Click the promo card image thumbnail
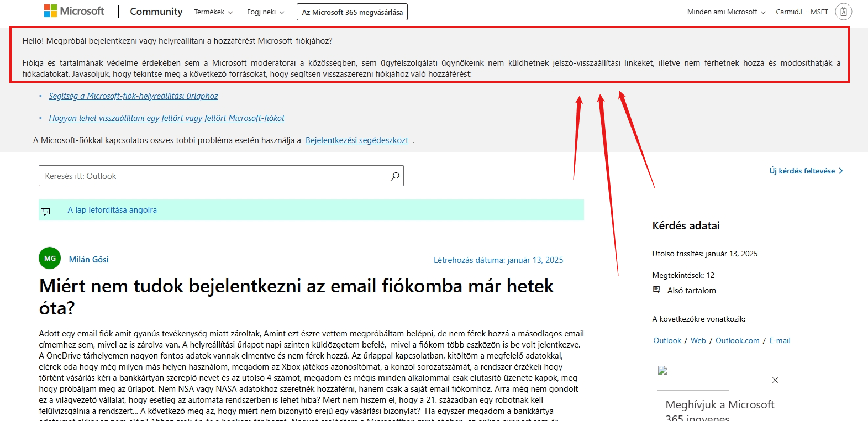 pyautogui.click(x=693, y=377)
